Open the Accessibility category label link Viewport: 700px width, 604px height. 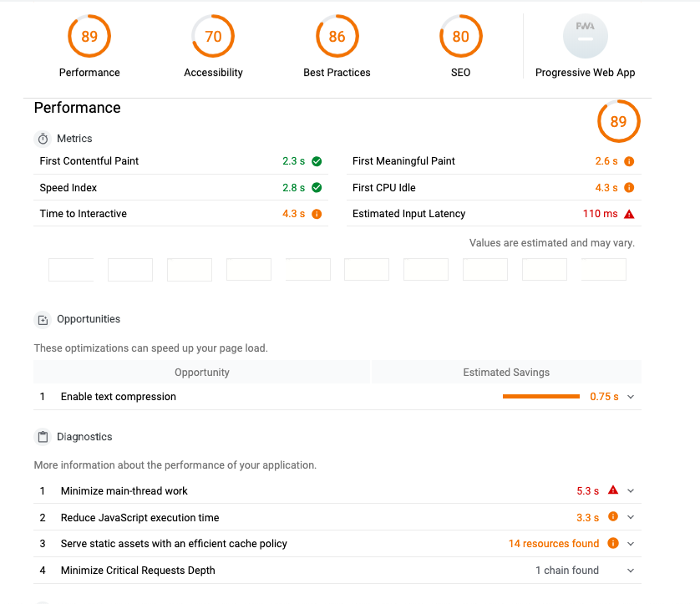[x=213, y=73]
